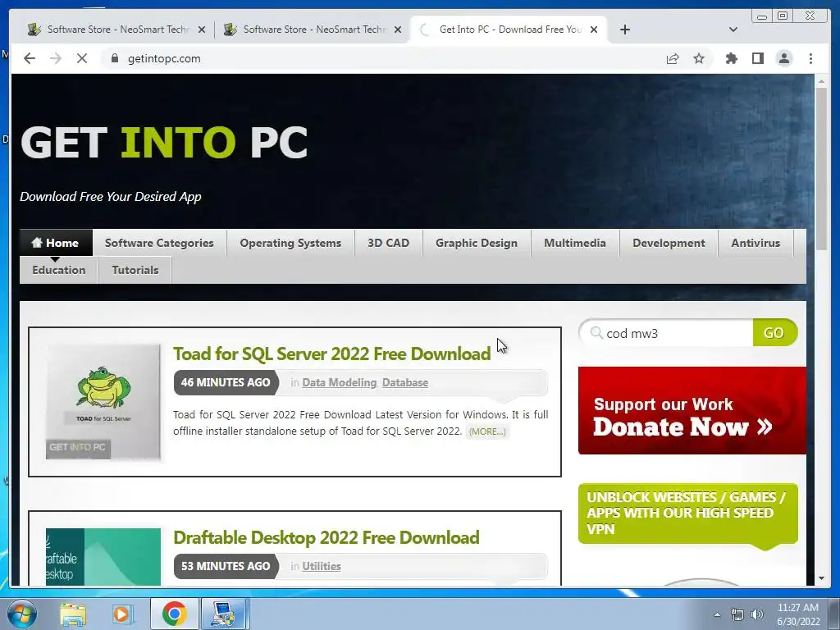Open Operating Systems menu

[290, 243]
